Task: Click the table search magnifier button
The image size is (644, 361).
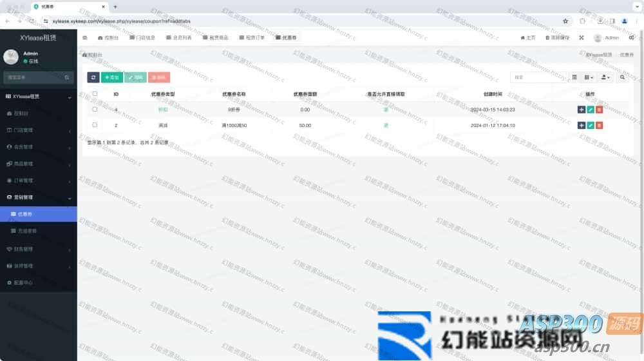Action: (622, 77)
